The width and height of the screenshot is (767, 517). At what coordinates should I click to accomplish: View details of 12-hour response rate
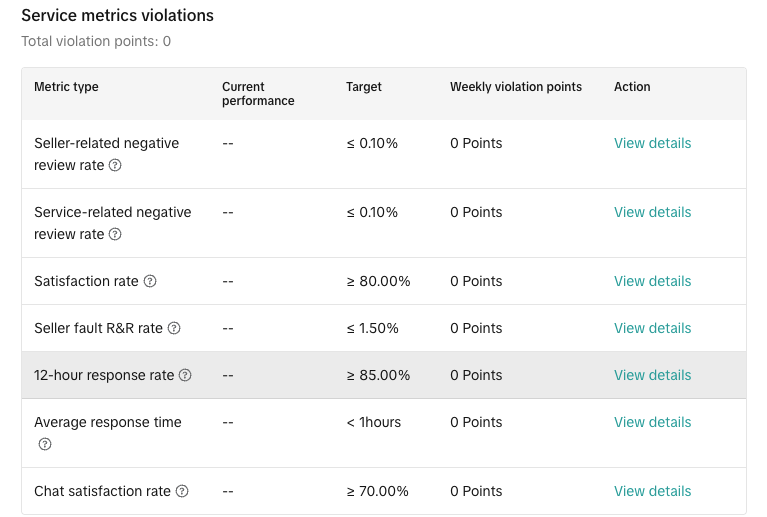point(652,375)
